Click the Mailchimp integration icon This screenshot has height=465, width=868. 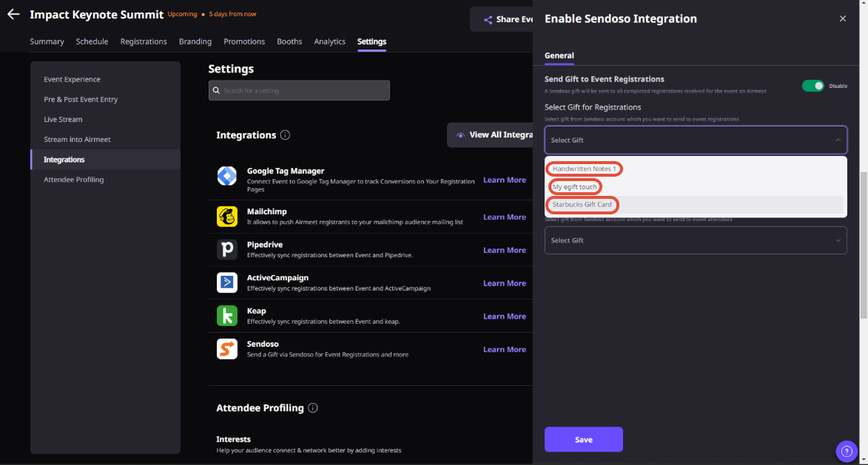(227, 217)
